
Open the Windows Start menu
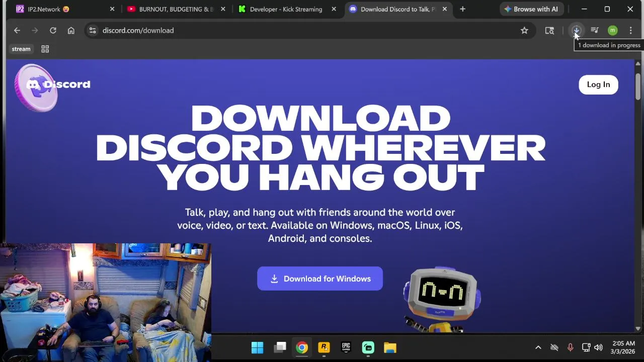click(x=257, y=347)
